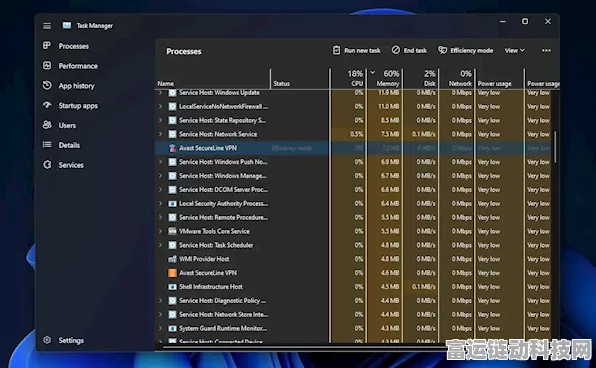Screen dimensions: 596x368
Task: Click the Task Manager app icon in title bar
Action: (x=67, y=25)
